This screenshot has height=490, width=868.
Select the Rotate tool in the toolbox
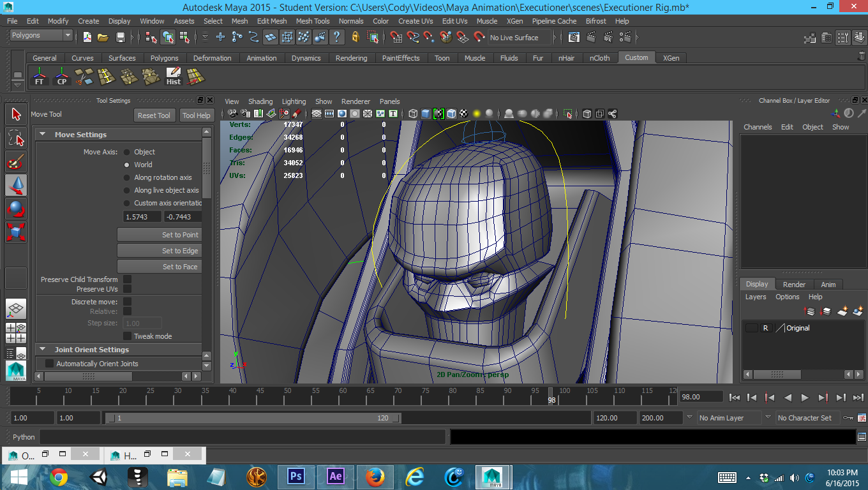point(17,209)
